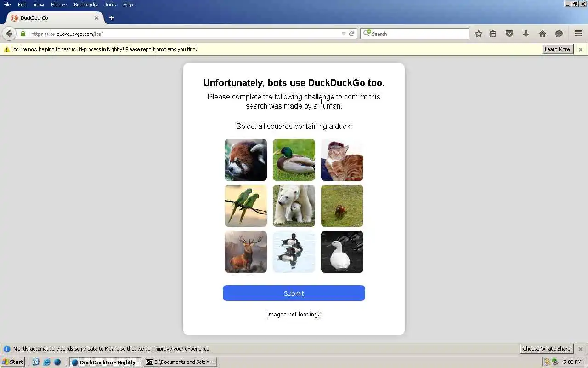The image size is (588, 368).
Task: Restore the browser window with restore button
Action: 575,4
